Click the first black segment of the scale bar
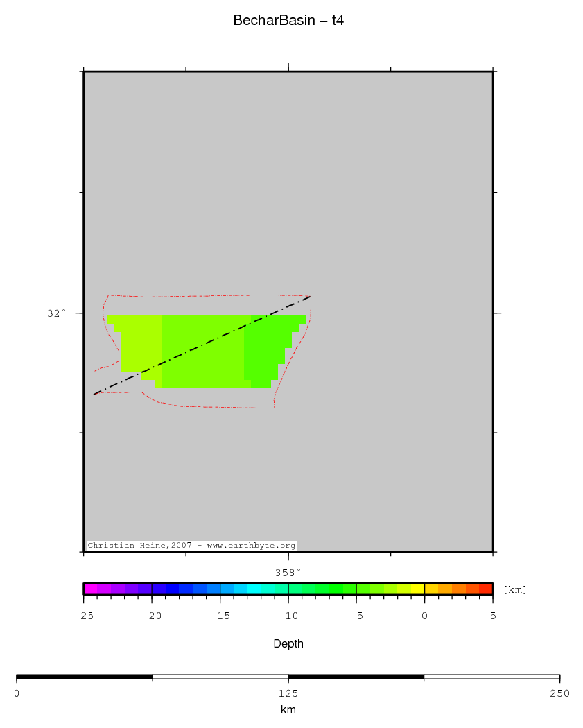 click(x=84, y=677)
